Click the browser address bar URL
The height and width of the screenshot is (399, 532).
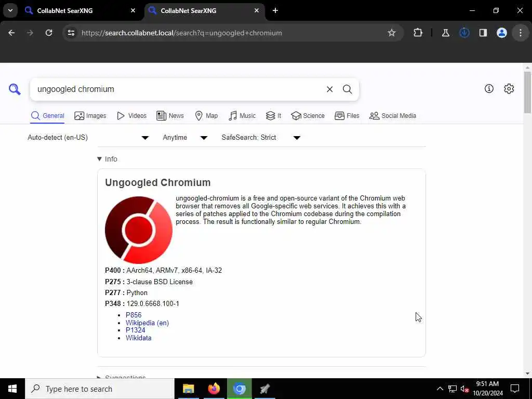(x=181, y=33)
